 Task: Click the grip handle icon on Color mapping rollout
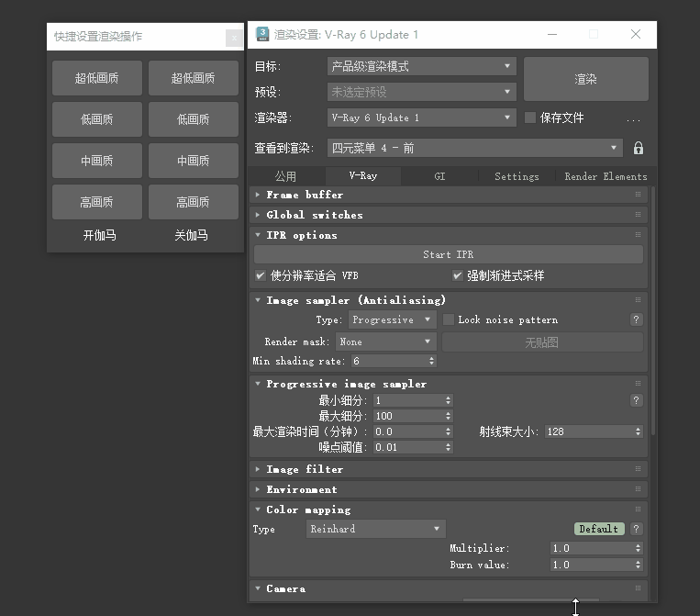(638, 510)
